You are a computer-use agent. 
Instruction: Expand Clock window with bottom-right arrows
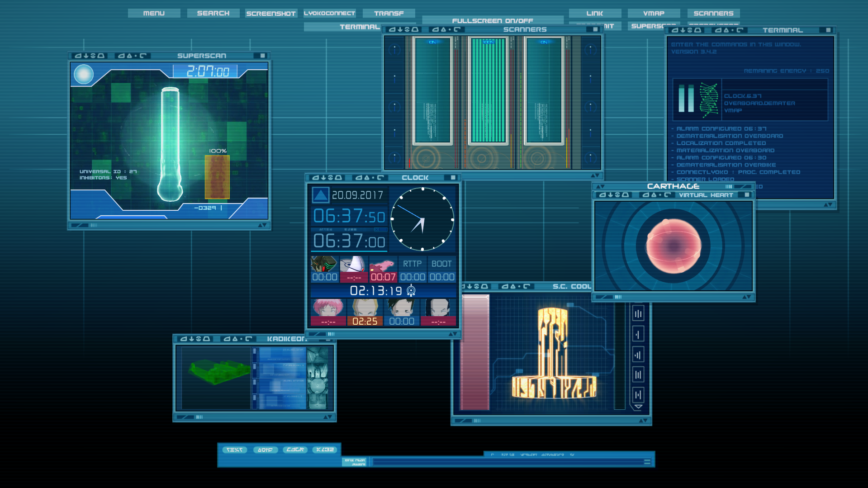point(452,334)
